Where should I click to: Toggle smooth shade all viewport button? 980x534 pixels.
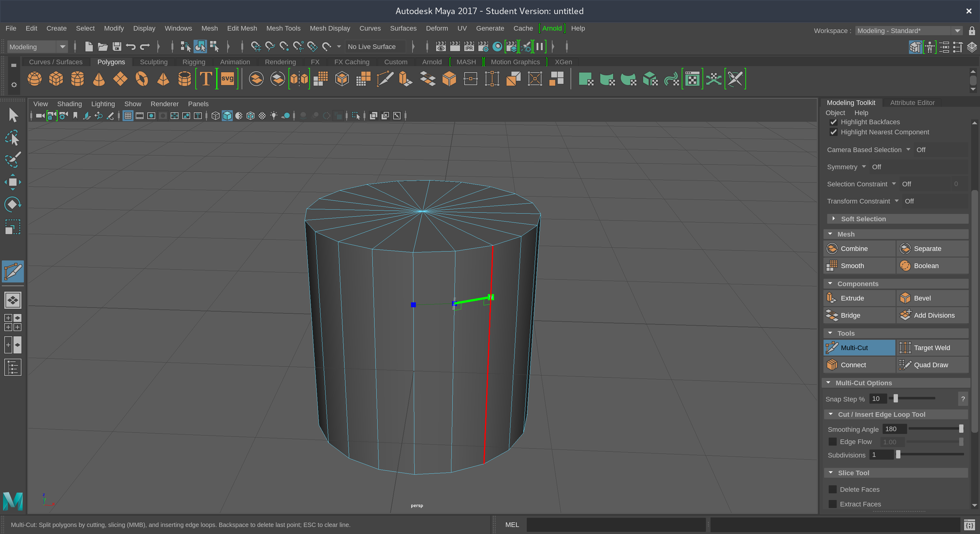coord(227,116)
